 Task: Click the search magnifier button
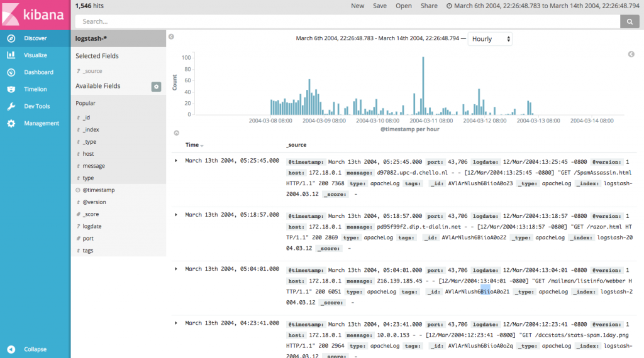(x=630, y=21)
